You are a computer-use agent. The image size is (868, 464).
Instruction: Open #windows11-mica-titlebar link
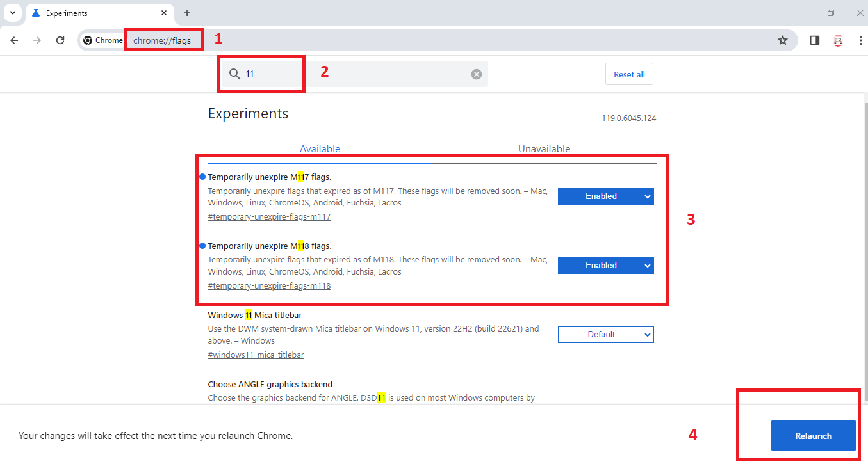click(256, 355)
